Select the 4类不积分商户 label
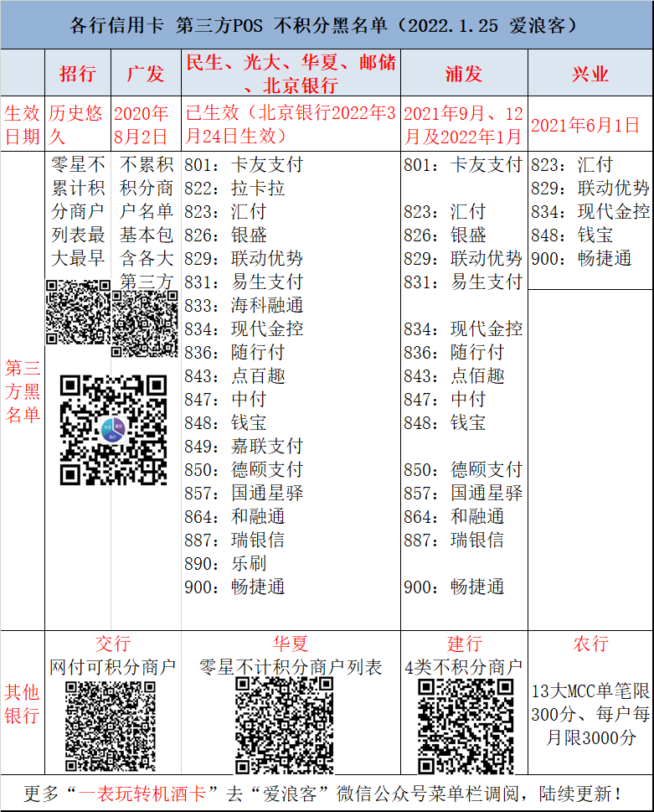This screenshot has height=812, width=654. click(x=464, y=667)
